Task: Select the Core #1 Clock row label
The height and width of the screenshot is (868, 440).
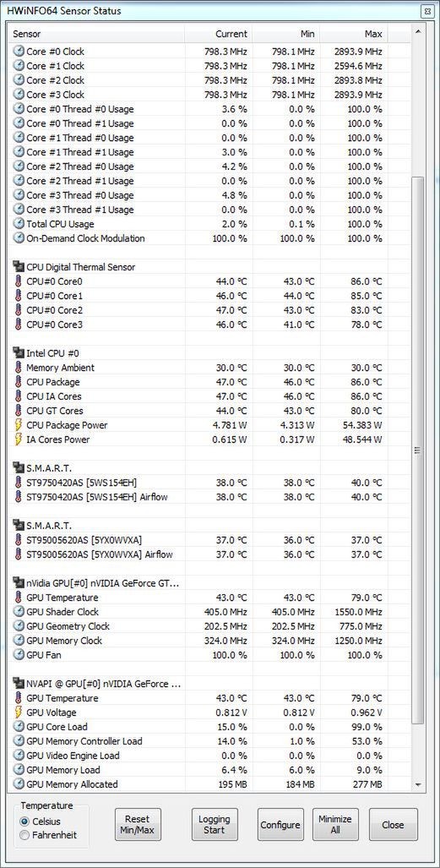Action: click(x=56, y=66)
